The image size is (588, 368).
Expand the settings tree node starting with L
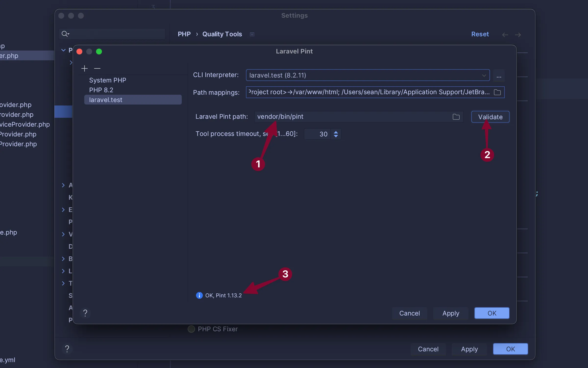pyautogui.click(x=63, y=271)
